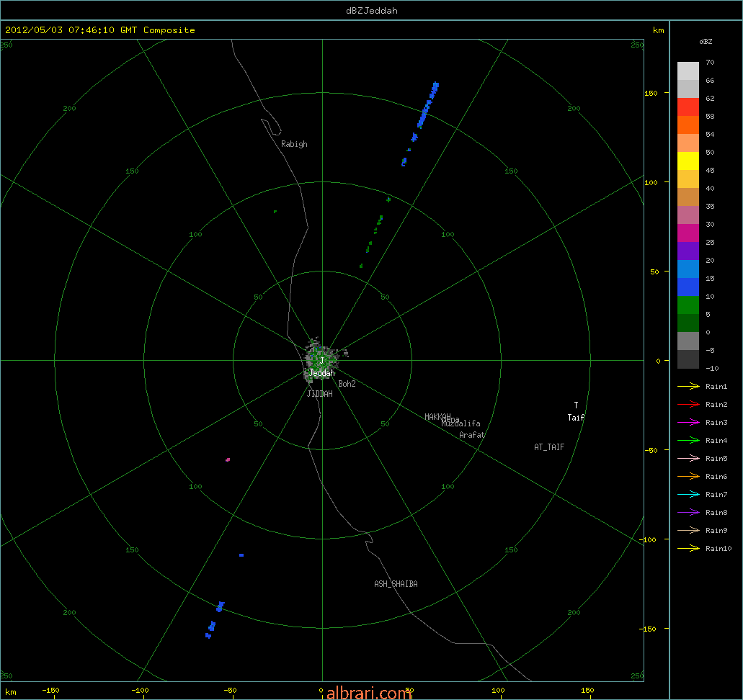743x700 pixels.
Task: Click the magenta 25-30 dBZ color swatch
Action: (x=688, y=233)
